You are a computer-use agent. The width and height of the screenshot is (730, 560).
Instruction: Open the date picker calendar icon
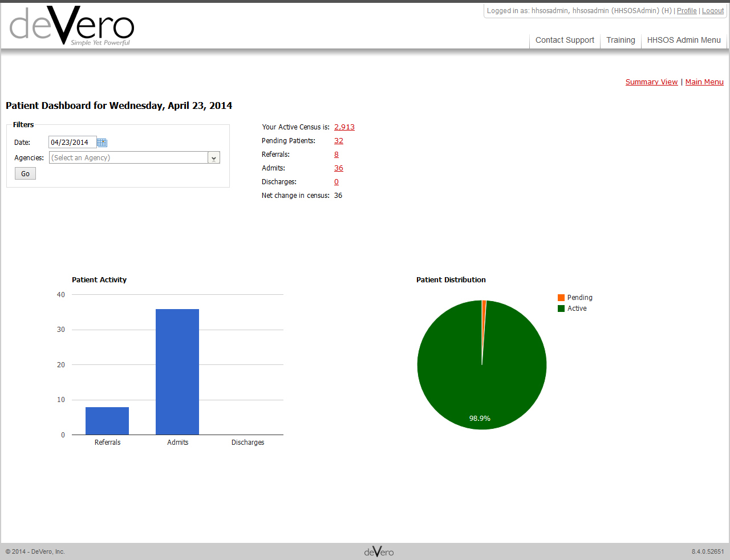pos(102,141)
